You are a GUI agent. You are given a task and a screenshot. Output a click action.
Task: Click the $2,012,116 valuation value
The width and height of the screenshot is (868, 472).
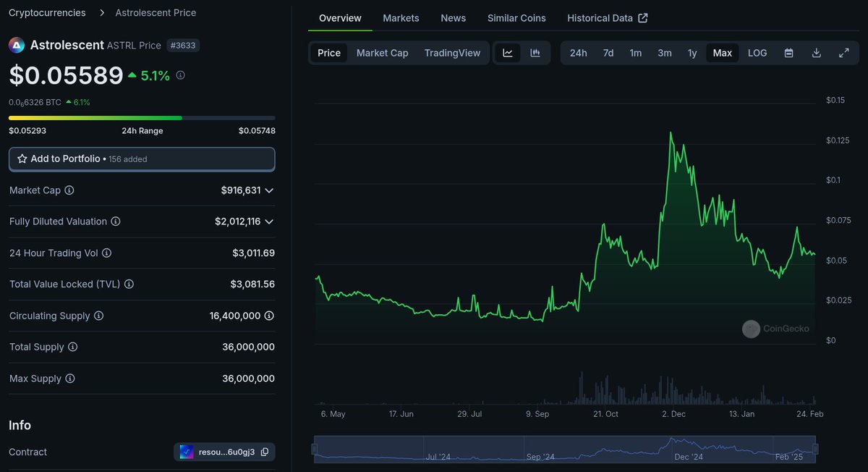tap(237, 222)
